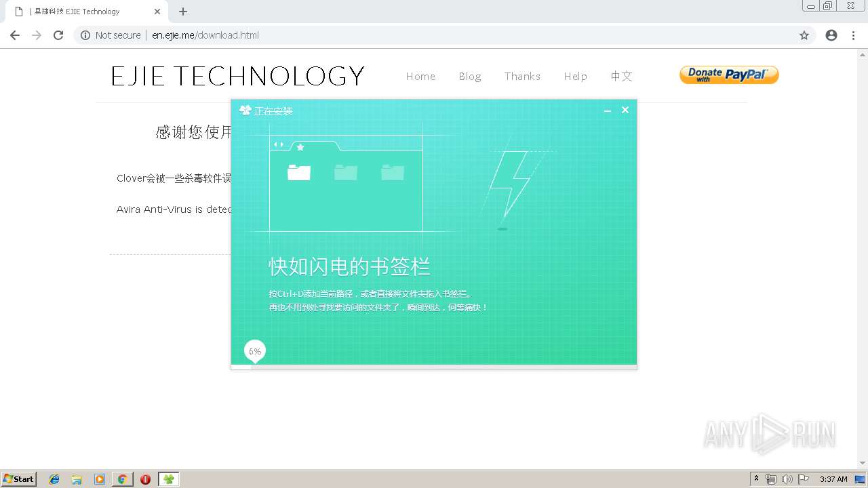Viewport: 868px width, 488px height.
Task: Click the text beginning 按Ctrl+D添加当前路径
Action: pos(370,294)
